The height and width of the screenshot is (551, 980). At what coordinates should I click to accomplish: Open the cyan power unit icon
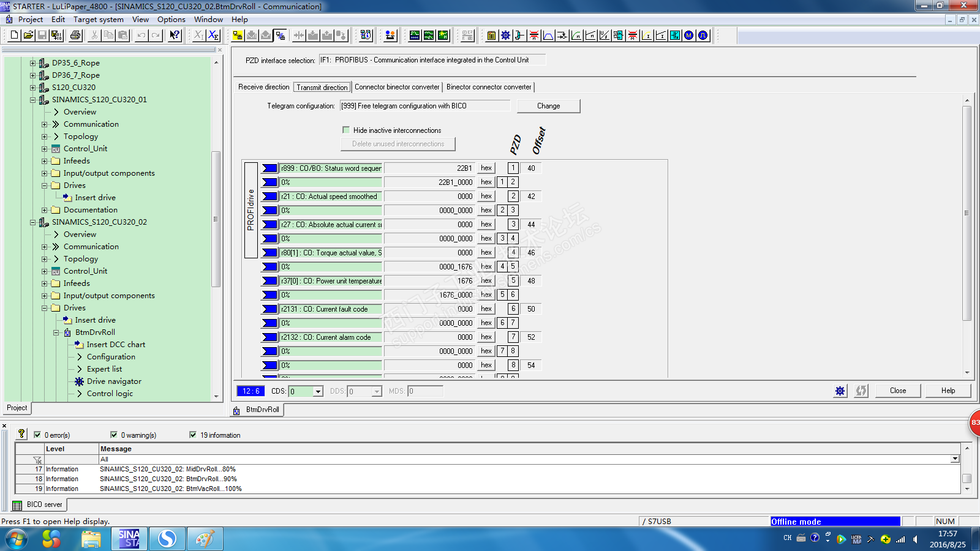click(675, 36)
